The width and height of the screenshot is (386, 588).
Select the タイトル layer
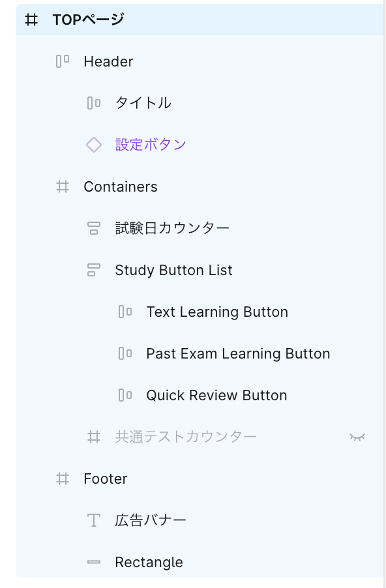tap(143, 103)
